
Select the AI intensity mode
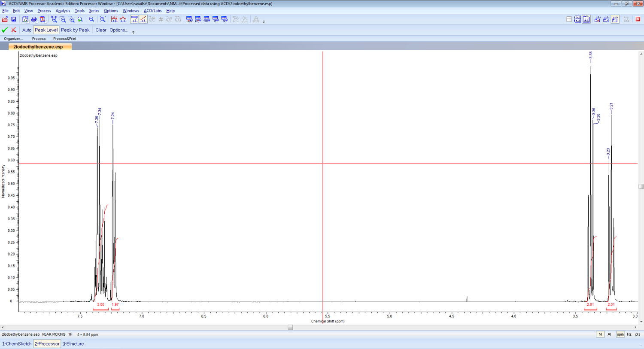(609, 334)
